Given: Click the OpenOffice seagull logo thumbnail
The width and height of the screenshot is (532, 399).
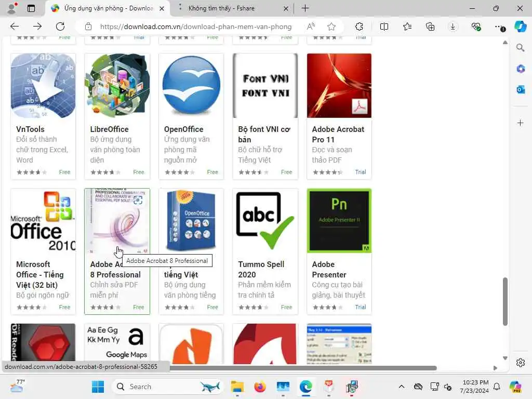Looking at the screenshot, I should click(191, 86).
